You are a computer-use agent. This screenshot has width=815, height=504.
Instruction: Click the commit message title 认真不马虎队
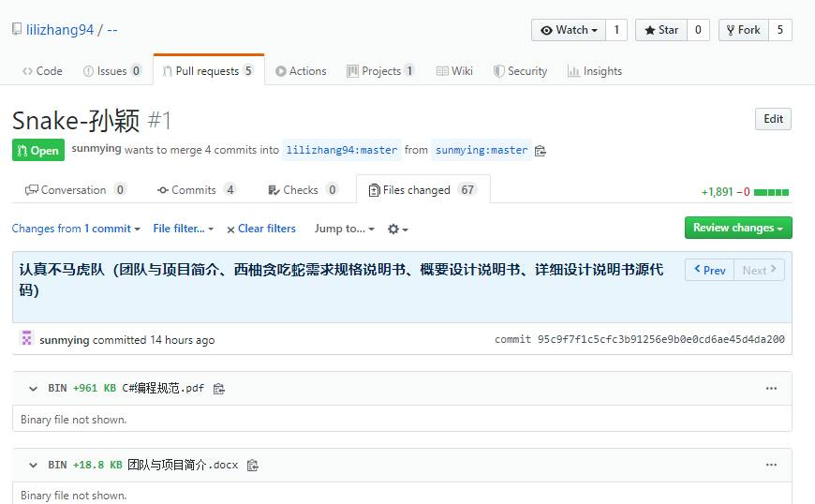pyautogui.click(x=341, y=279)
